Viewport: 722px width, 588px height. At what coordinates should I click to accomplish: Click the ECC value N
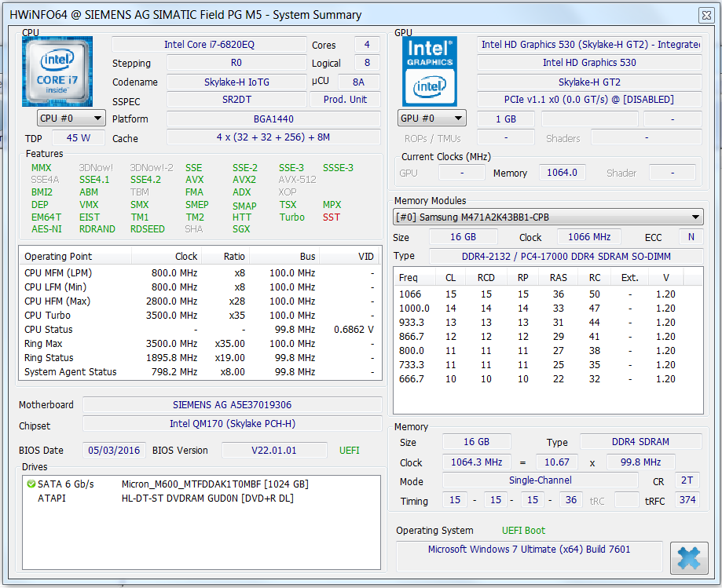point(691,237)
